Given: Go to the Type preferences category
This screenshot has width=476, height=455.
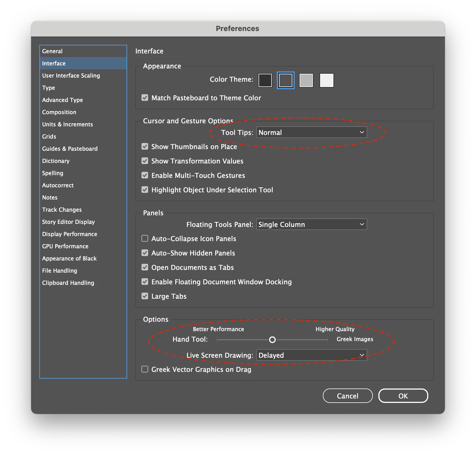Looking at the screenshot, I should point(83,88).
